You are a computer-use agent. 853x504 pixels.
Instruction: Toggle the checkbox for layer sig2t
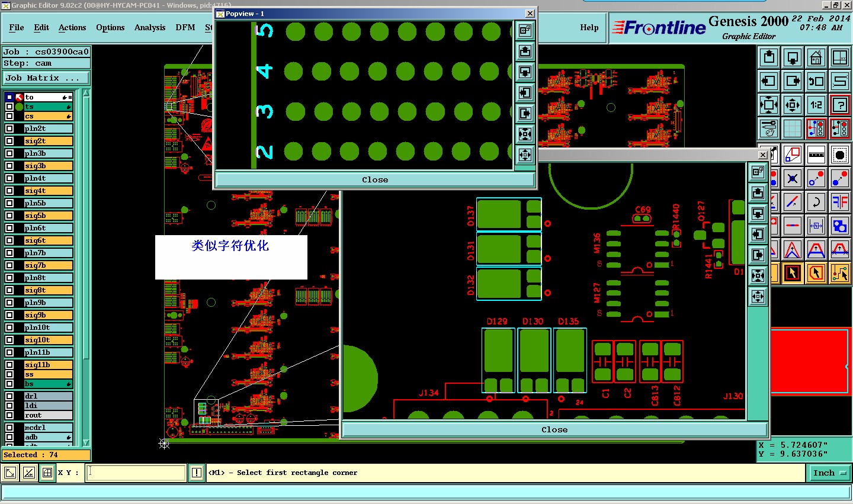pos(9,141)
